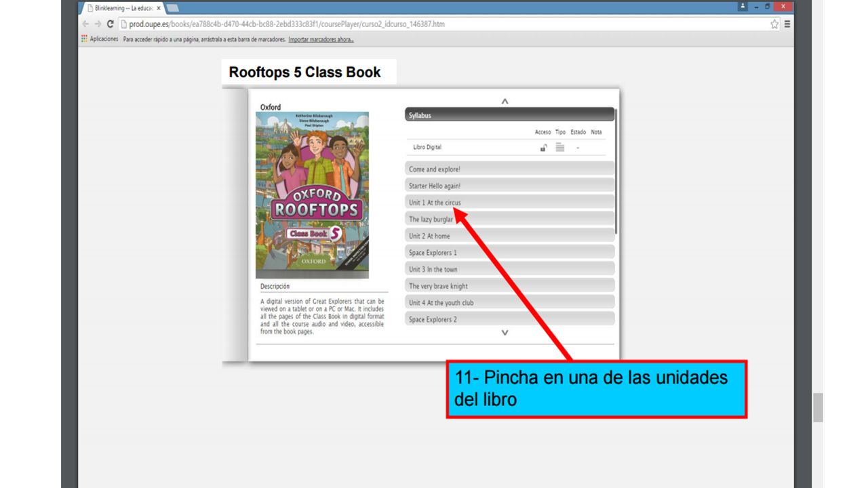868x488 pixels.
Task: Open Unit 3 In the town
Action: pyautogui.click(x=509, y=269)
